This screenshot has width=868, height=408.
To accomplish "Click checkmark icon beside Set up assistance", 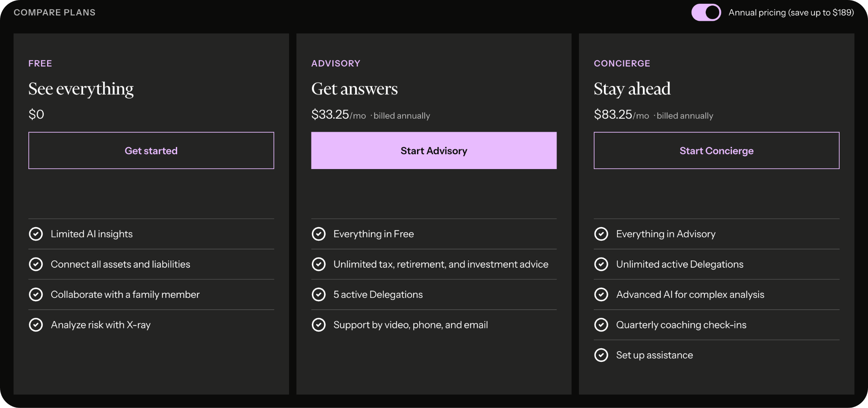I will point(601,355).
